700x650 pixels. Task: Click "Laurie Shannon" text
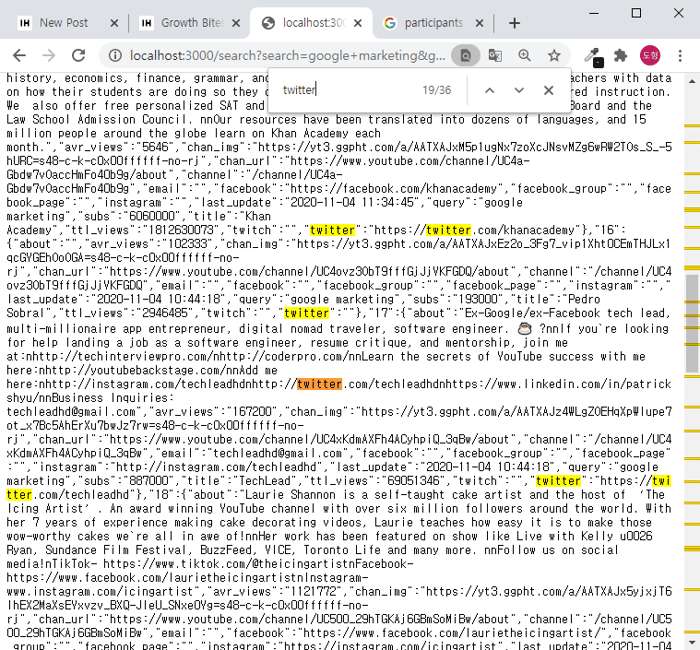coord(291,495)
